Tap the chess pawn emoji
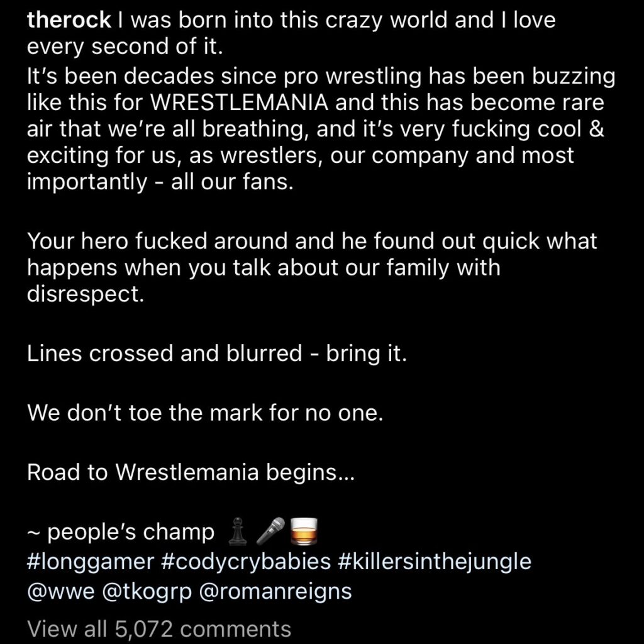 237,531
